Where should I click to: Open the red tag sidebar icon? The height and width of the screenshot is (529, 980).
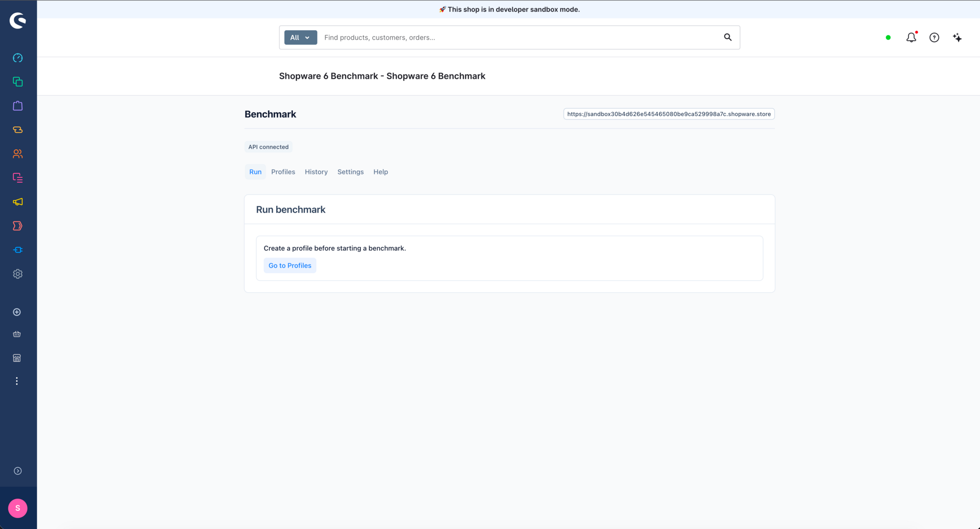18,226
